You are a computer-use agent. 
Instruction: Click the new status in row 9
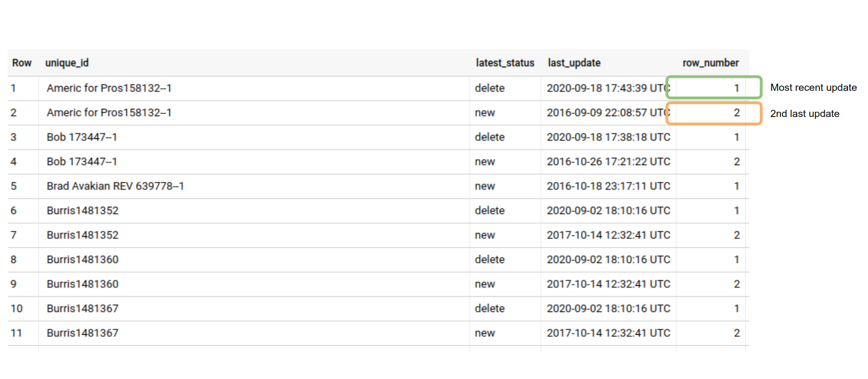(485, 284)
